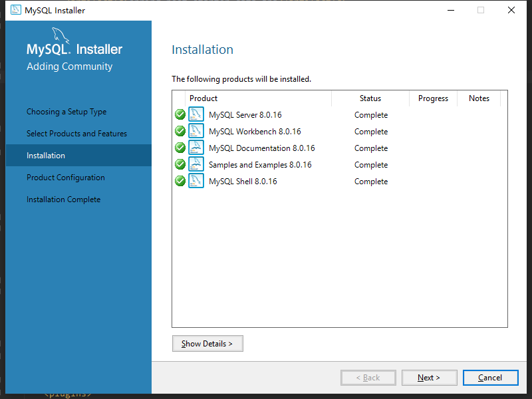Open the Product Configuration step

pyautogui.click(x=65, y=178)
